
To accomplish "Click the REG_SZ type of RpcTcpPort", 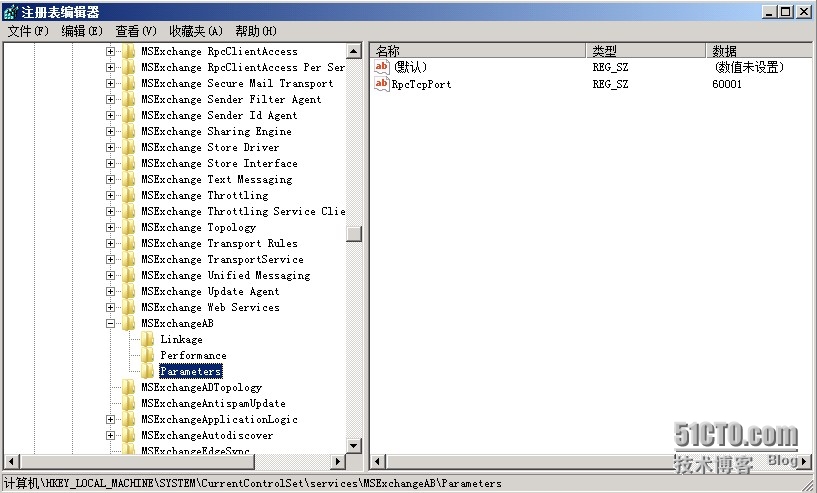I will tap(610, 84).
